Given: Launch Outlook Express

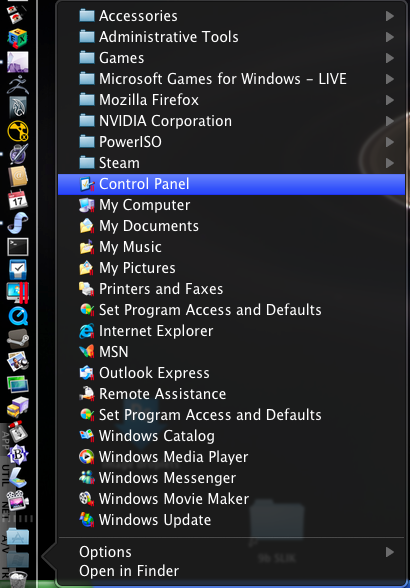Looking at the screenshot, I should (x=231, y=373).
